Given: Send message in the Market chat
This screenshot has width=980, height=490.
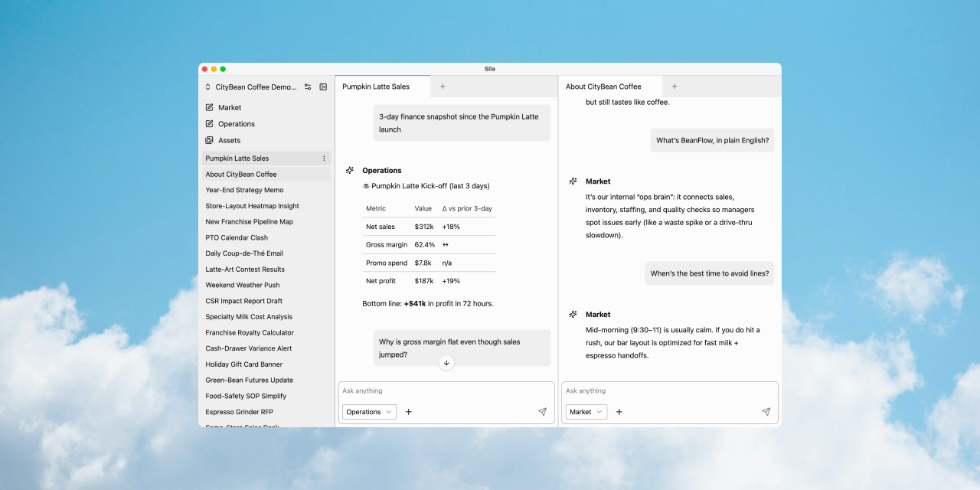Looking at the screenshot, I should [766, 412].
